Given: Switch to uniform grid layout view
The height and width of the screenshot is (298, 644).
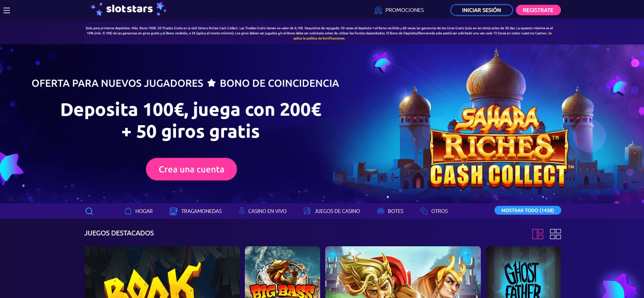Looking at the screenshot, I should point(555,234).
